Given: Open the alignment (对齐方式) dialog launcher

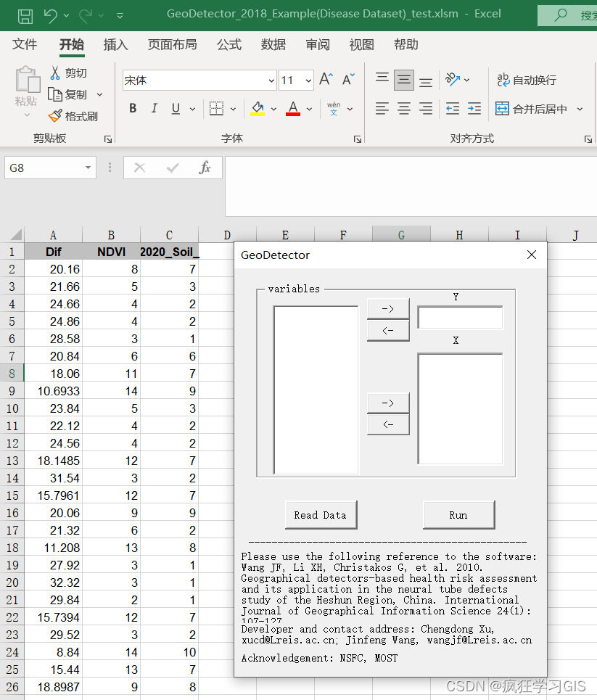Looking at the screenshot, I should tap(588, 139).
